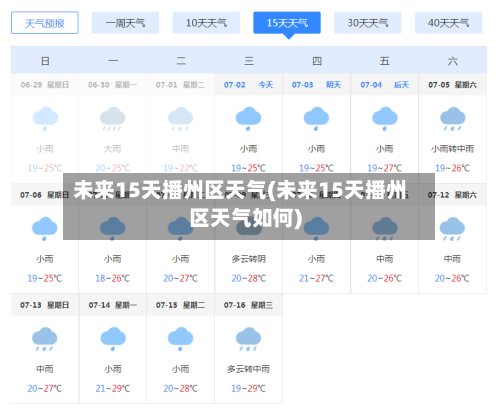Click the 20~28℃ temperature on 07-15
The width and height of the screenshot is (500, 413).
(x=180, y=388)
